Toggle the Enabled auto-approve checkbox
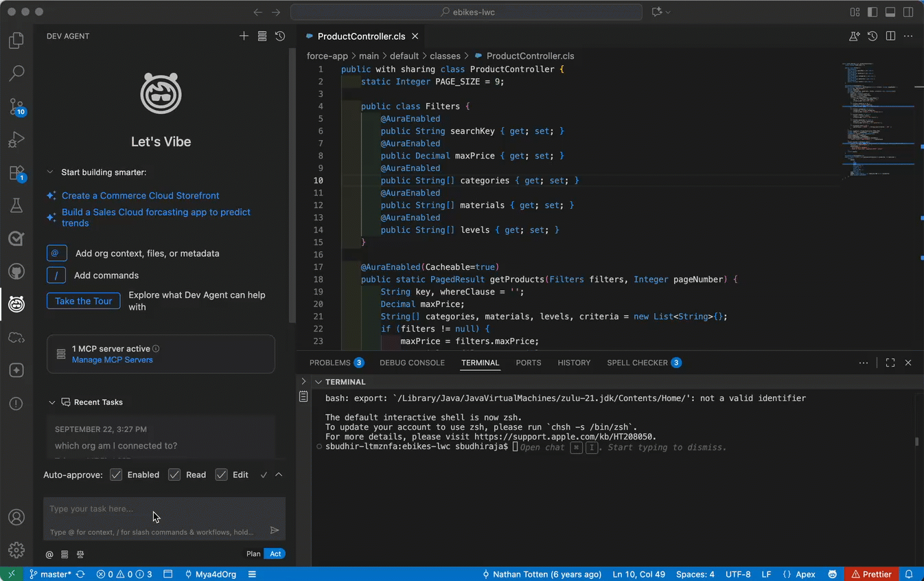This screenshot has height=581, width=924. pos(117,475)
